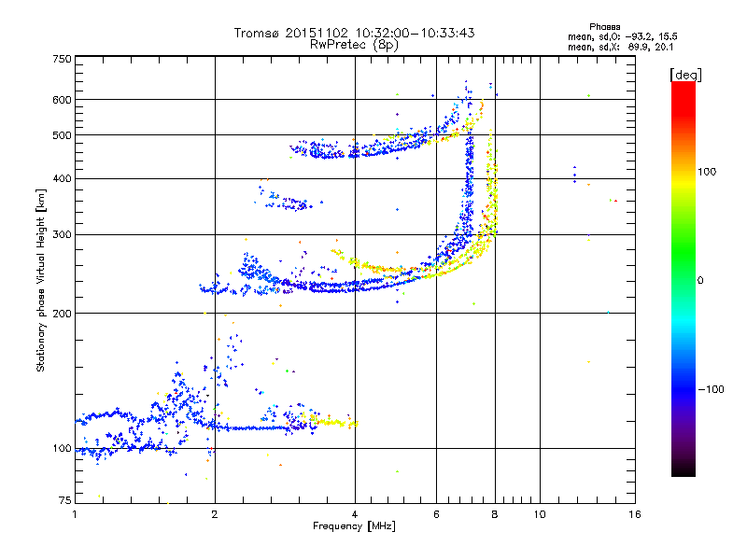Click the y-axis tick label '600'
Screen dimensions: 747x560
(x=62, y=100)
